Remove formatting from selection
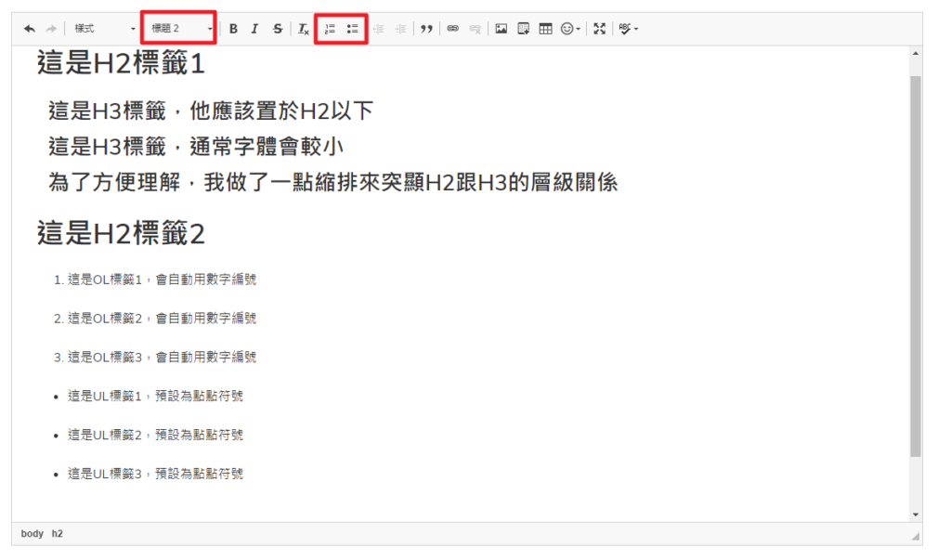This screenshot has height=560, width=951. point(304,29)
